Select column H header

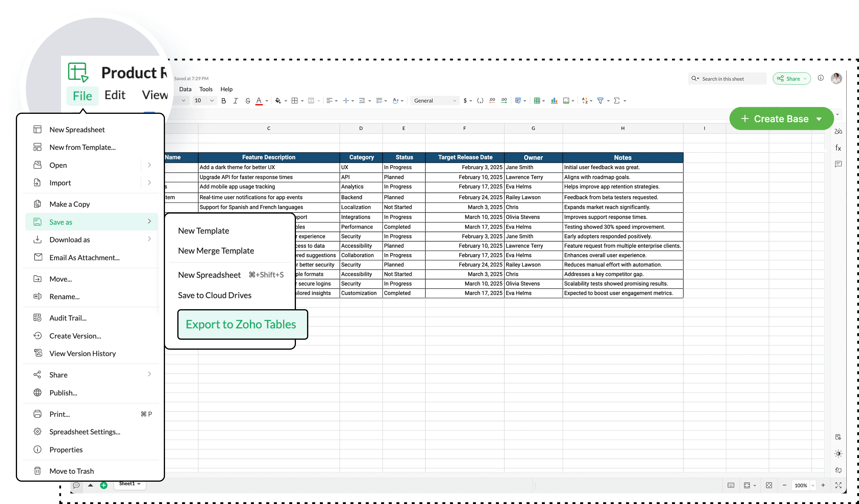click(623, 128)
